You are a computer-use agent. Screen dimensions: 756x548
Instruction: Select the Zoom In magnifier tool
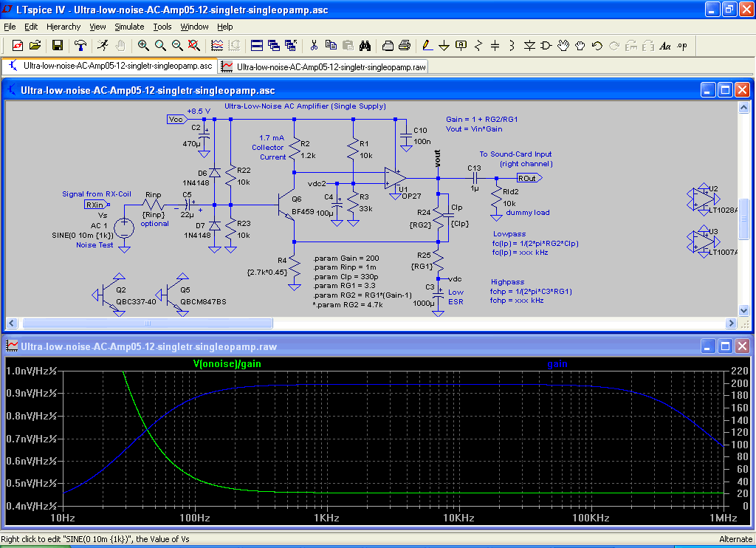[x=142, y=45]
